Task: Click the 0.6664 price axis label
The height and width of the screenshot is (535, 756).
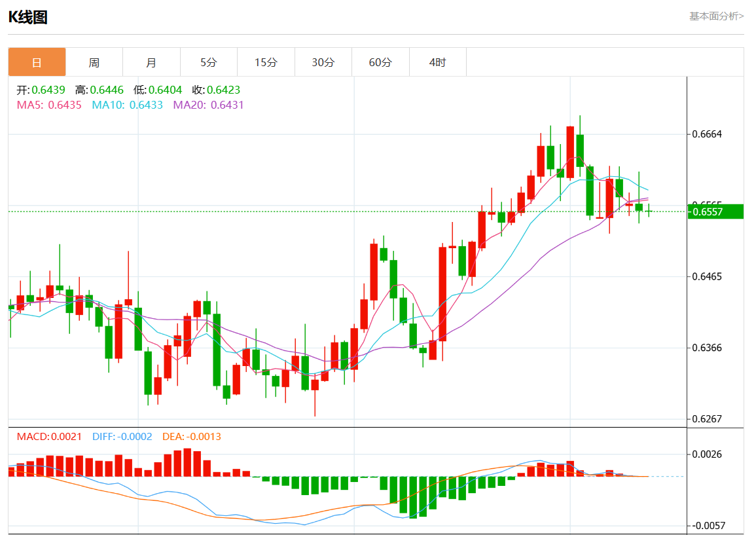Action: point(707,134)
